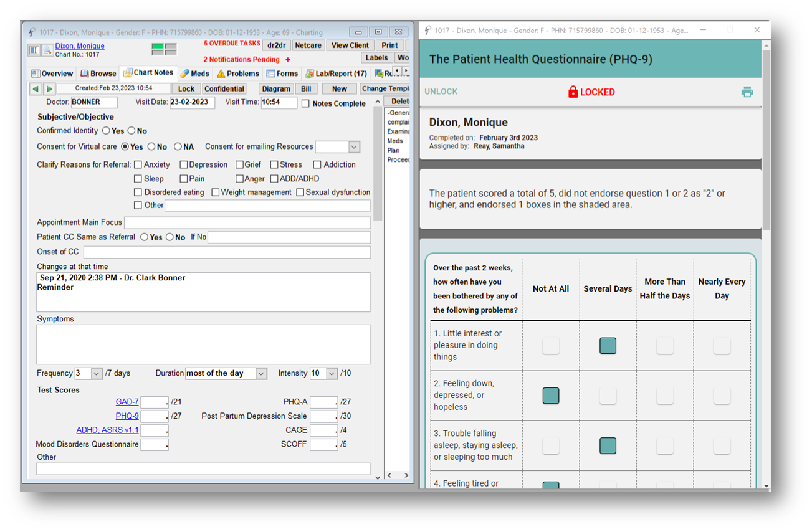Click the Doctor name field
Viewport: 812px width, 532px height.
(94, 102)
